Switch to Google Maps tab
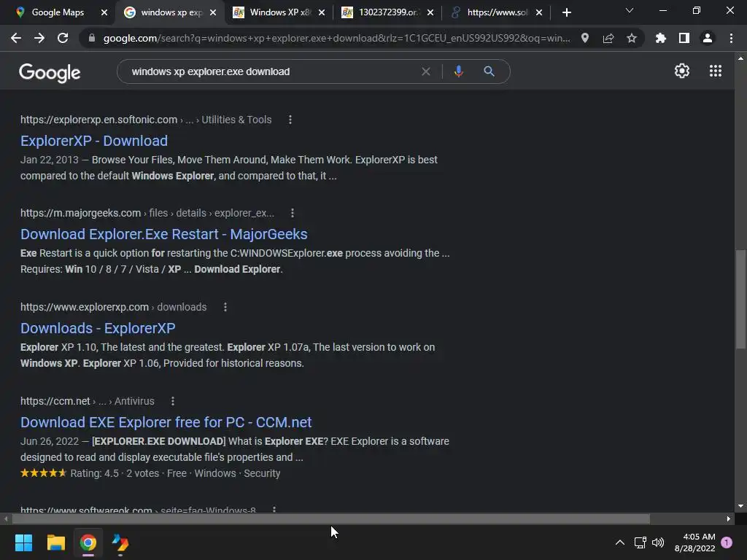747x560 pixels. point(57,12)
